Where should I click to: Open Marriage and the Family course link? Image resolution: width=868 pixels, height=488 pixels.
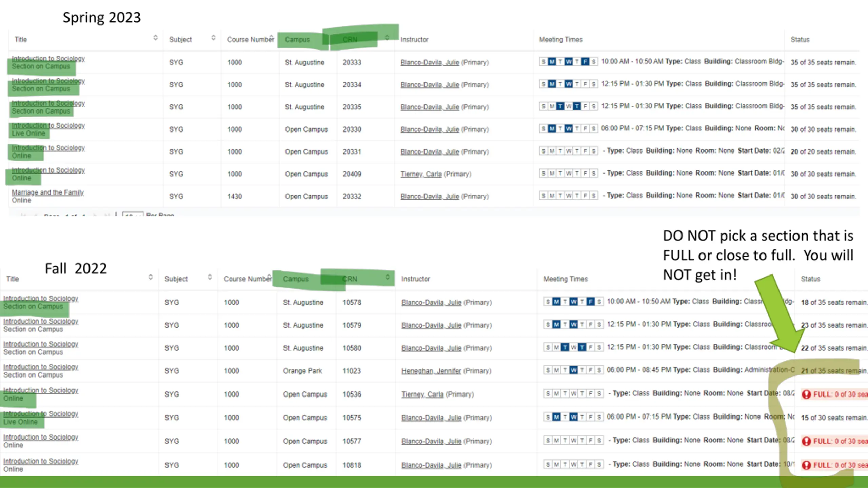(x=48, y=192)
